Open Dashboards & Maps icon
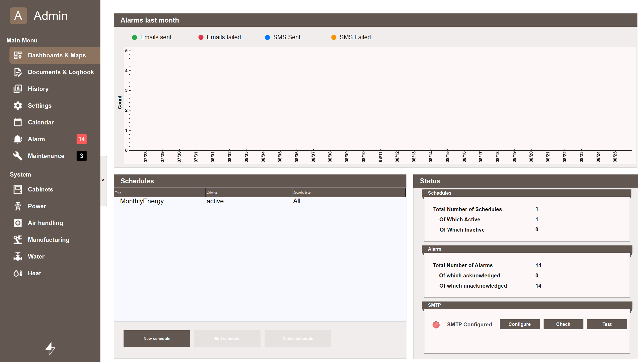The width and height of the screenshot is (644, 362). 18,55
